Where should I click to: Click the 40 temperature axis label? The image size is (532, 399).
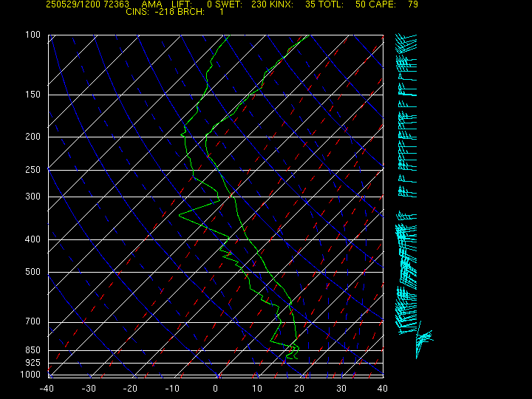coord(383,389)
